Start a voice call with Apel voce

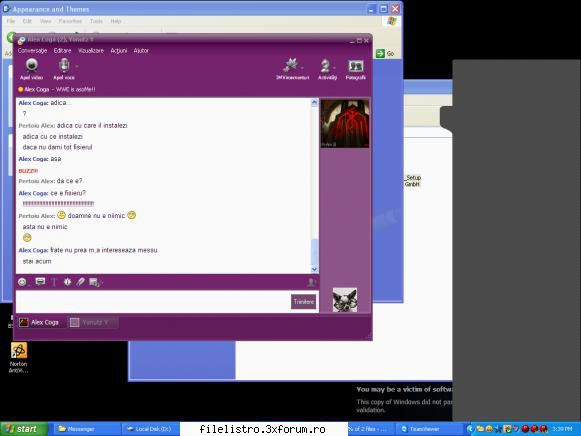[64, 69]
